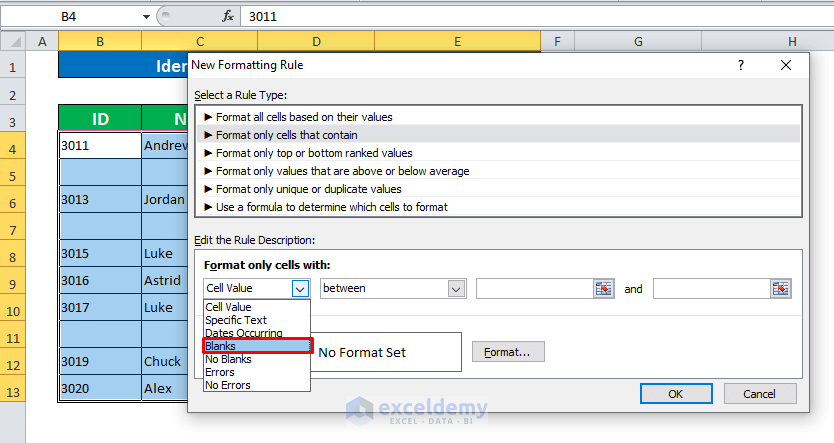Choose No Blanks in the list
Screen dimensions: 834x443
pos(257,359)
